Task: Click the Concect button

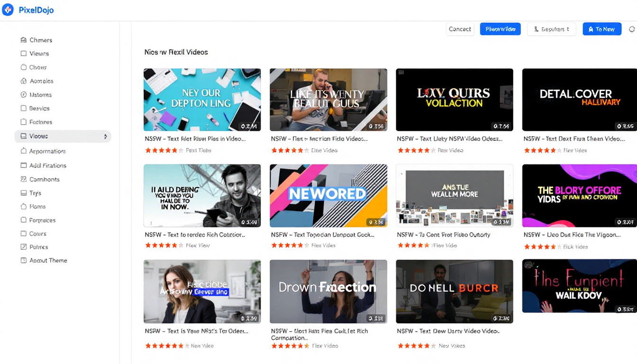Action: (x=460, y=29)
